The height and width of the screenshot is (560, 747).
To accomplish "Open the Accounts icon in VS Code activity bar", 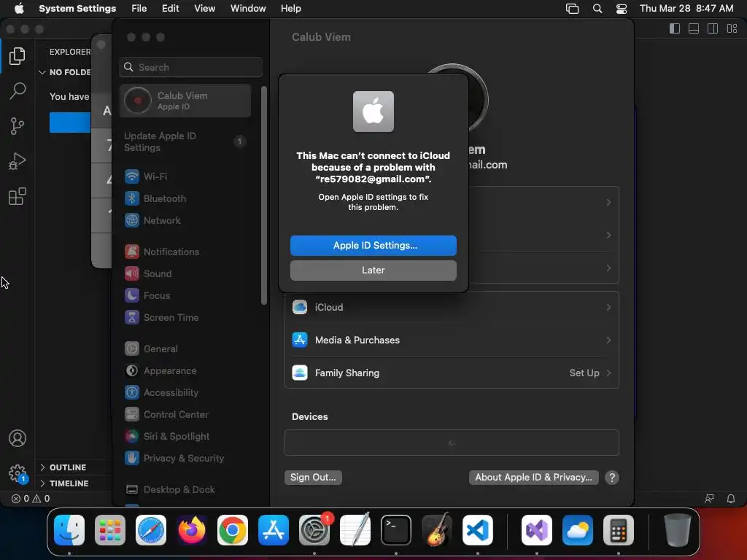I will point(18,438).
